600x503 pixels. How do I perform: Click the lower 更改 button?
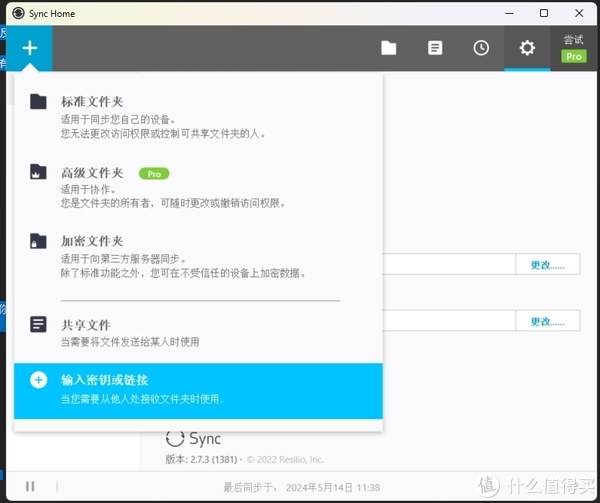click(x=548, y=321)
